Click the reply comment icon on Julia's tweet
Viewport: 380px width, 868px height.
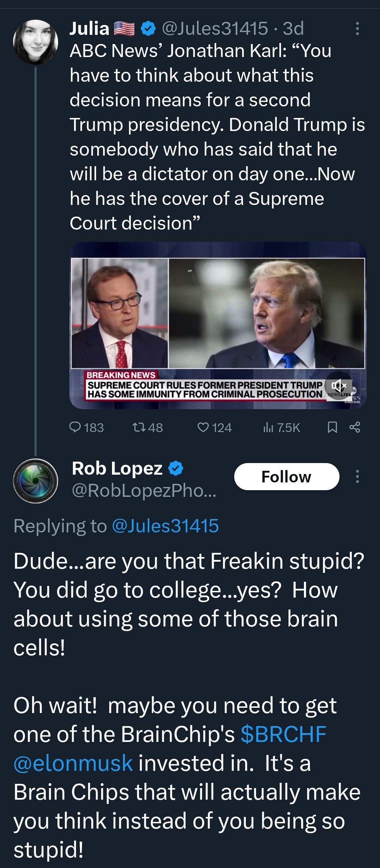coord(75,427)
